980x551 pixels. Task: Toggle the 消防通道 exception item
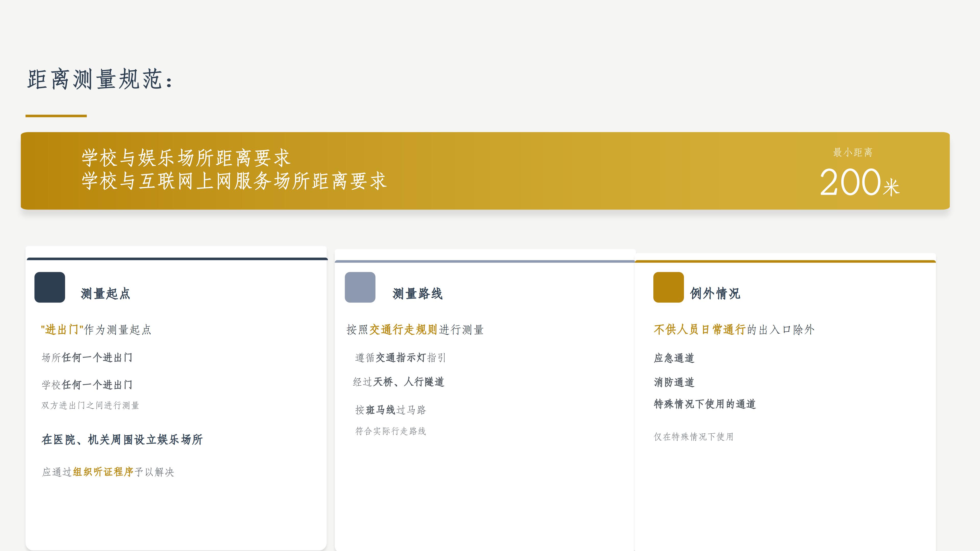coord(674,382)
